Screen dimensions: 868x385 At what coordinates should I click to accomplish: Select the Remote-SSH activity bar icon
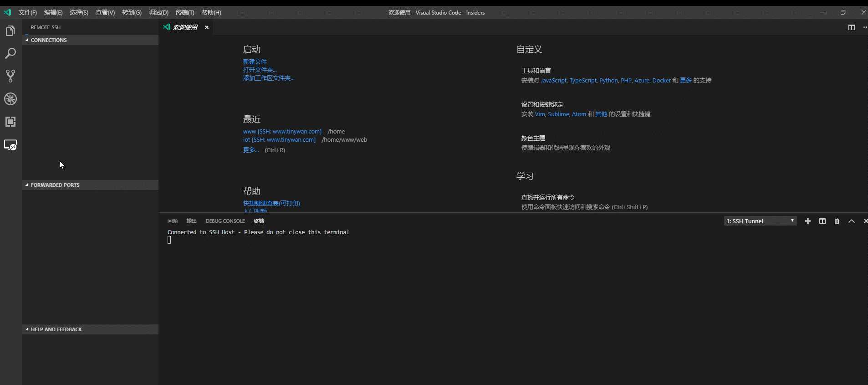(x=10, y=145)
